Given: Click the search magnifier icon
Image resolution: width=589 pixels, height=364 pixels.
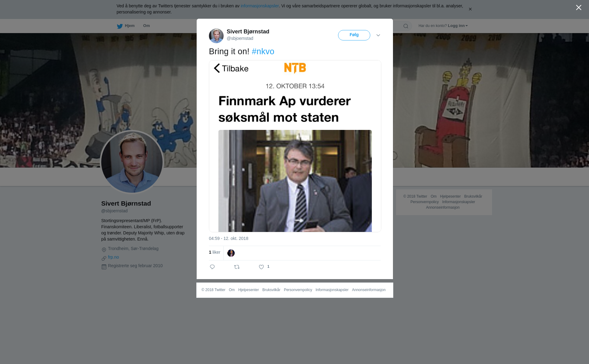Looking at the screenshot, I should [x=406, y=26].
